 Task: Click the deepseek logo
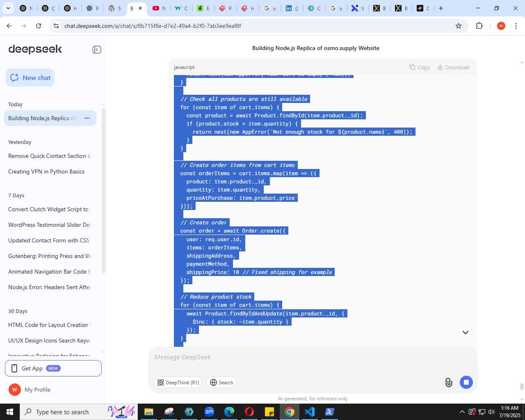point(35,49)
